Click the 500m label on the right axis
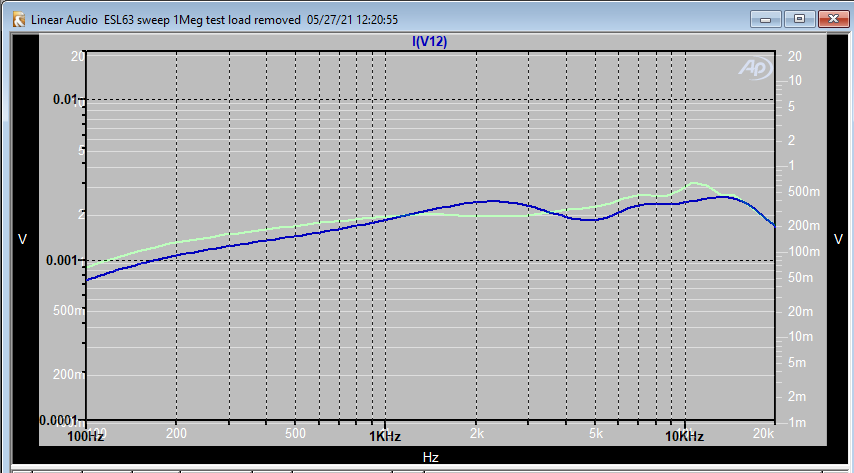This screenshot has width=854, height=473. (804, 192)
